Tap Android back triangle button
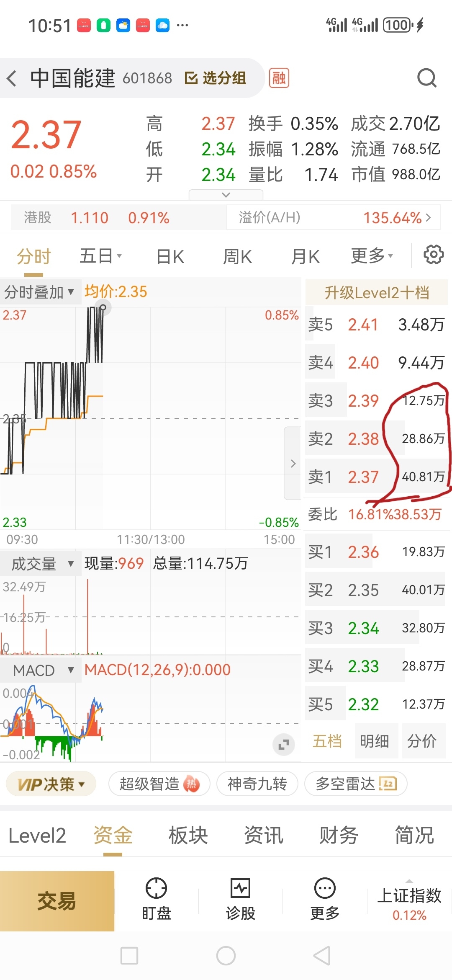 [x=322, y=956]
